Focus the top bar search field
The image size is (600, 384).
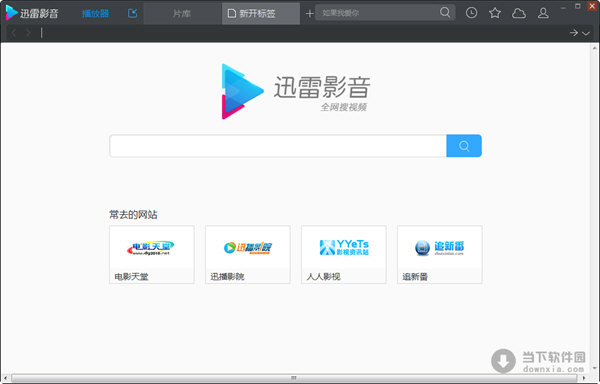[377, 13]
